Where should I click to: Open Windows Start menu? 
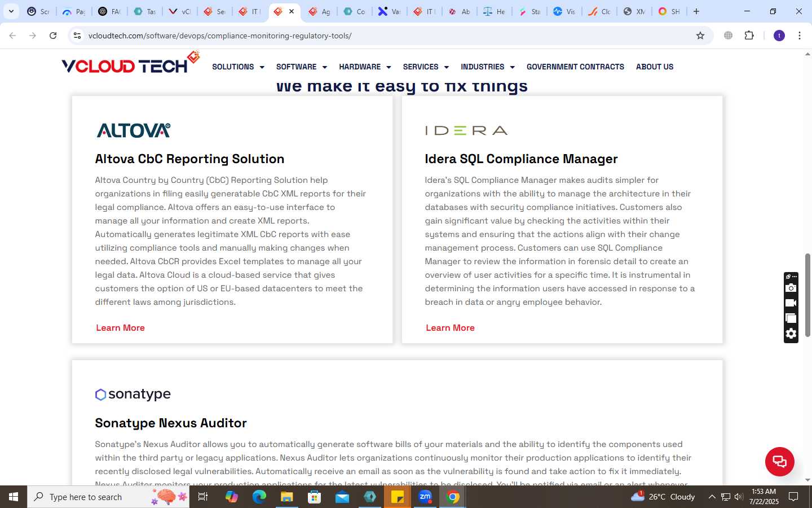coord(14,497)
